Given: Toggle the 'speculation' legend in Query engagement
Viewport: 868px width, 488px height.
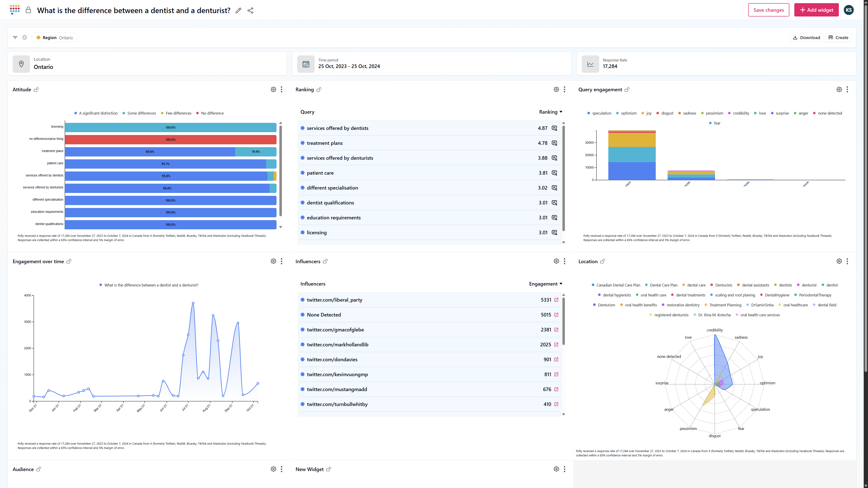Looking at the screenshot, I should (601, 113).
